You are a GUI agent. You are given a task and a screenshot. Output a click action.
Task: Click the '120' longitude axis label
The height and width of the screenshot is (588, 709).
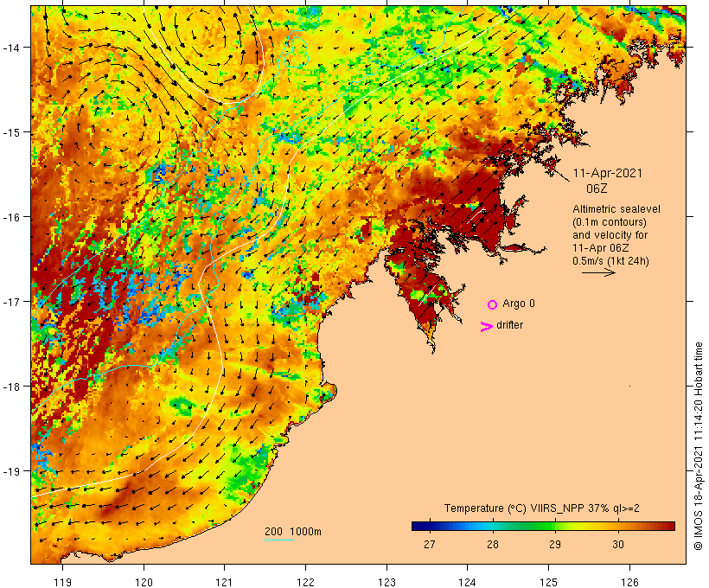click(x=144, y=582)
